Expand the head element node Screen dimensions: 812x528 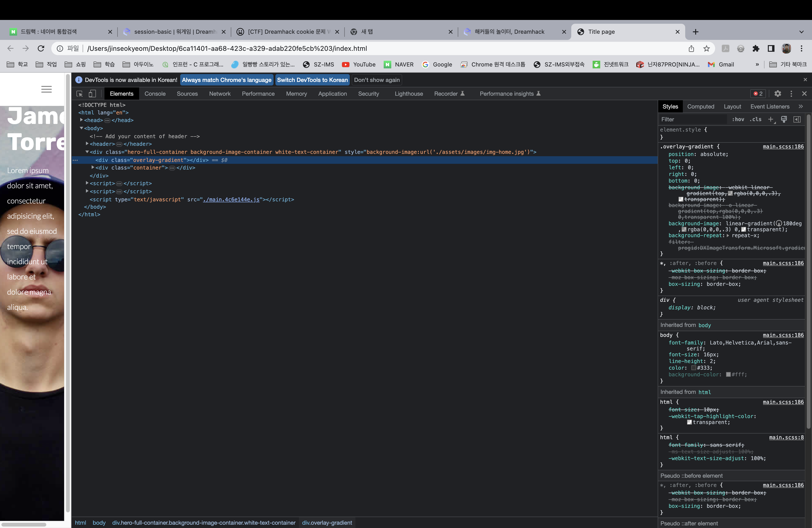(81, 120)
